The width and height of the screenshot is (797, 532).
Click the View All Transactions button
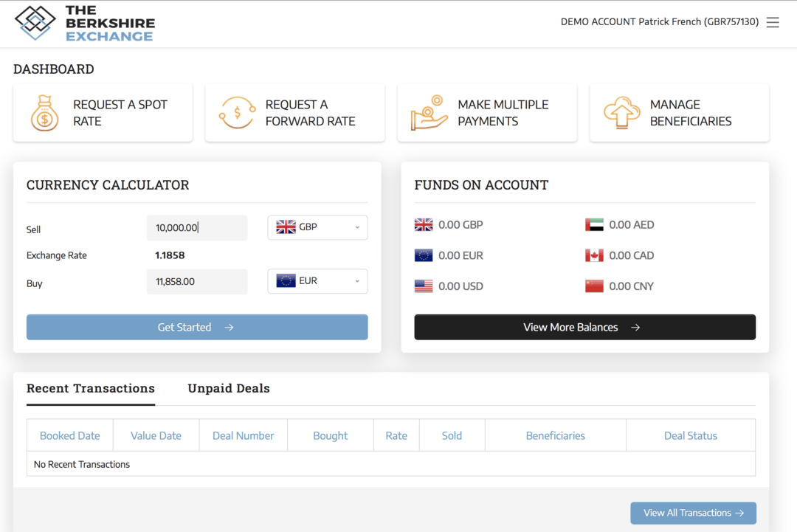(693, 514)
